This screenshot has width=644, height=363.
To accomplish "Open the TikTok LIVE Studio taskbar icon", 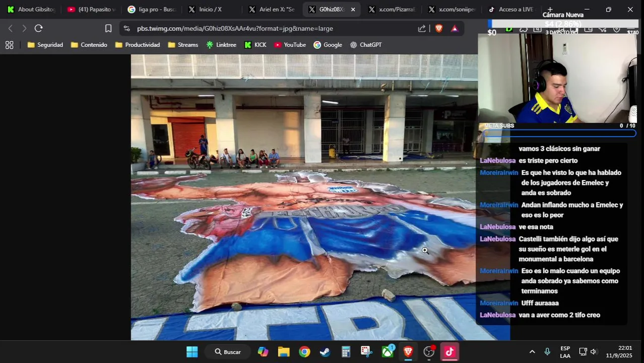I will coord(449,352).
